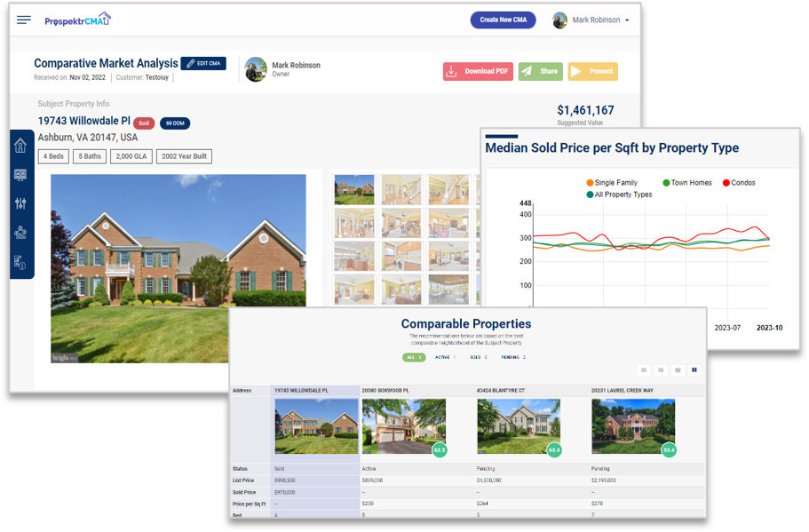The width and height of the screenshot is (809, 532).
Task: Share the CMA report
Action: click(540, 71)
